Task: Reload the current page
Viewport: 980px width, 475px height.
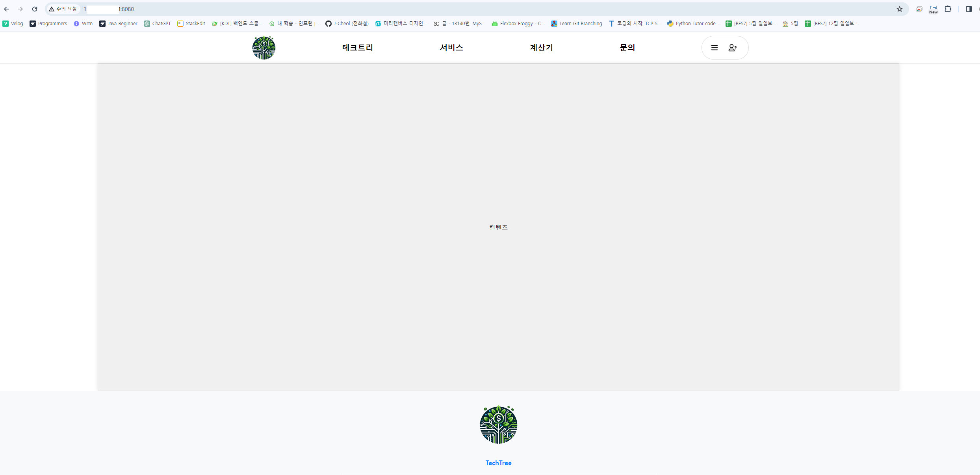Action: [35, 9]
